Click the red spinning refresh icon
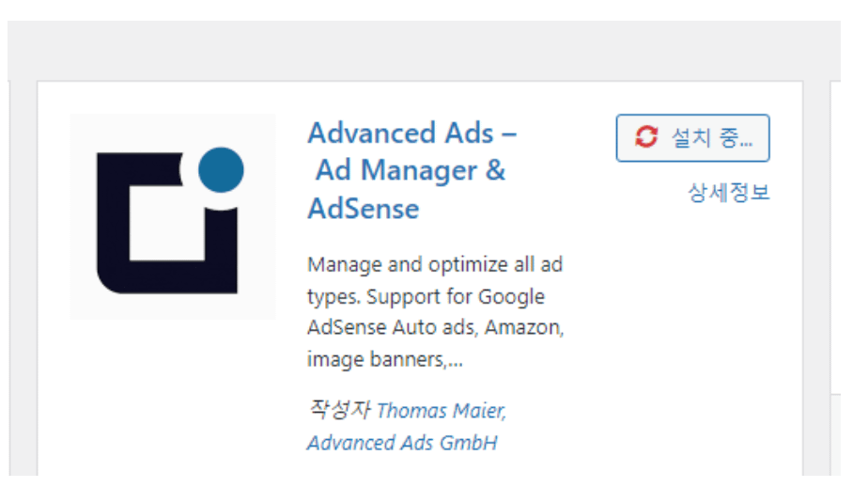868x503 pixels. pos(646,138)
